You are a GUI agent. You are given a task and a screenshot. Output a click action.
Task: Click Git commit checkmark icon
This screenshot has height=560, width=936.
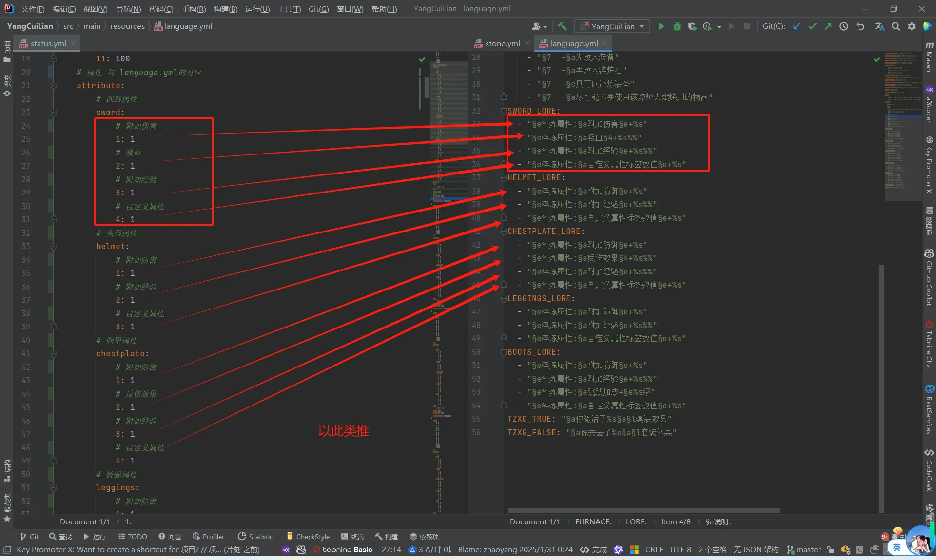tap(812, 26)
